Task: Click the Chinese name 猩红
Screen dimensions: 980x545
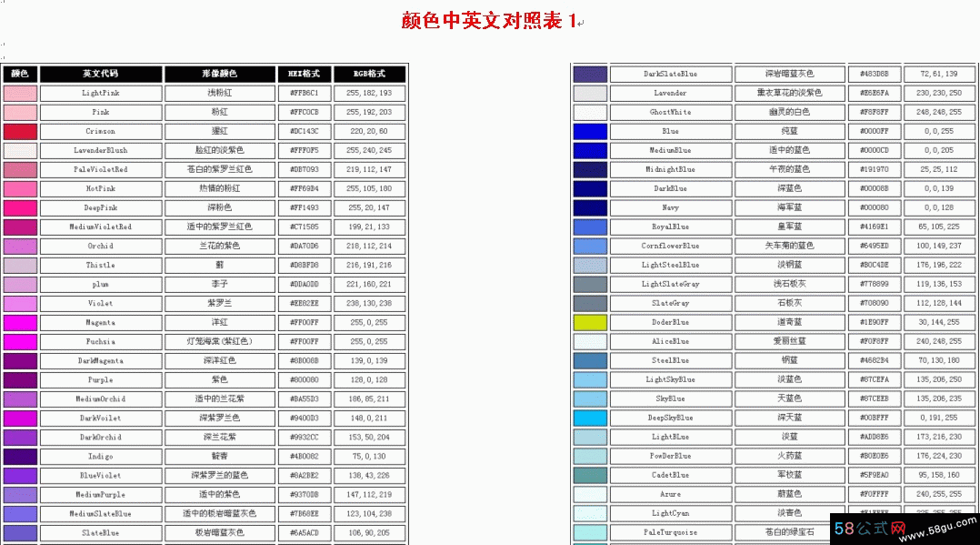Action: (219, 131)
